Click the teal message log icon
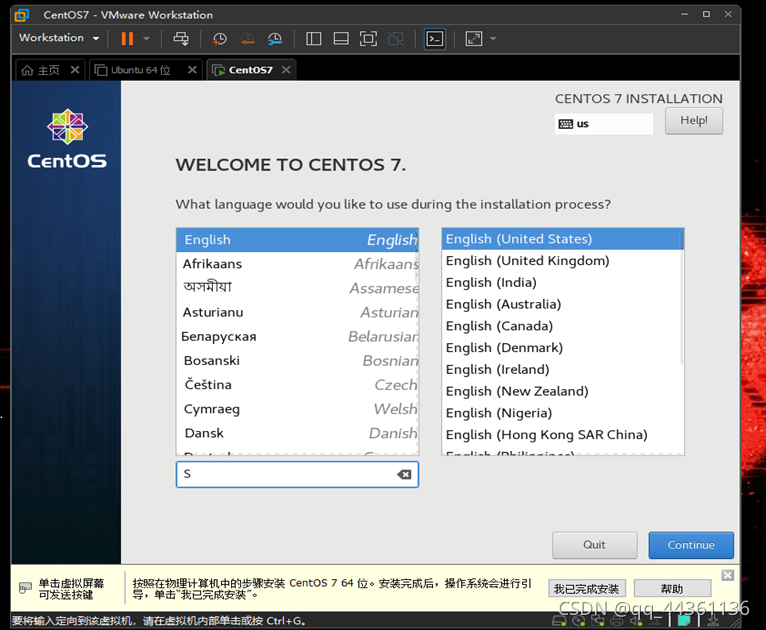Screen dimensions: 766x630 (684, 621)
